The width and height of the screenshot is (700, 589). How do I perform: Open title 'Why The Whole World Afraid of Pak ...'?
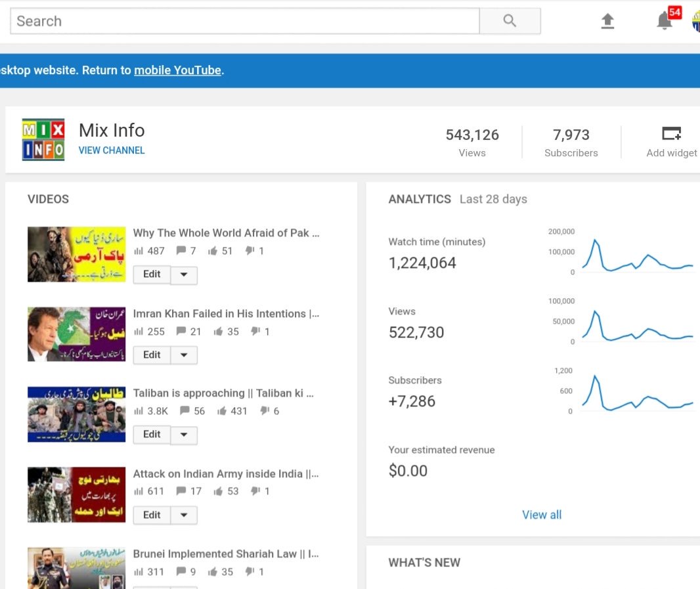tap(226, 232)
